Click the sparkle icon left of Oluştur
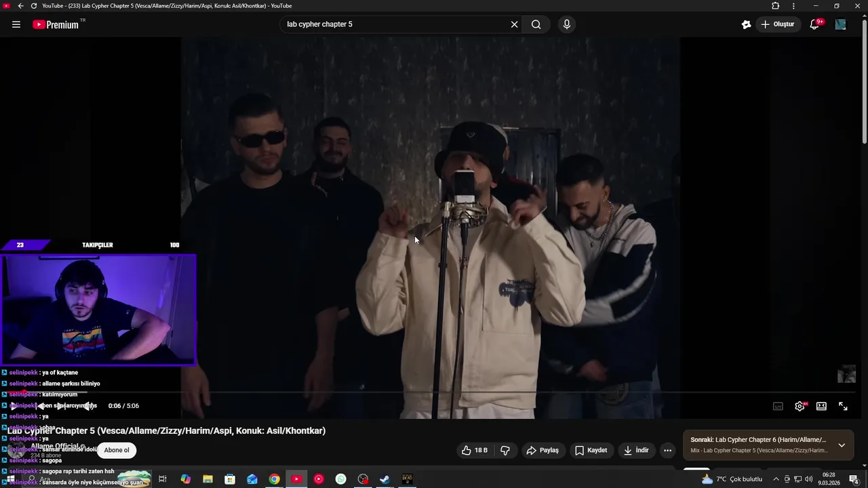Image resolution: width=868 pixels, height=488 pixels. (x=746, y=24)
